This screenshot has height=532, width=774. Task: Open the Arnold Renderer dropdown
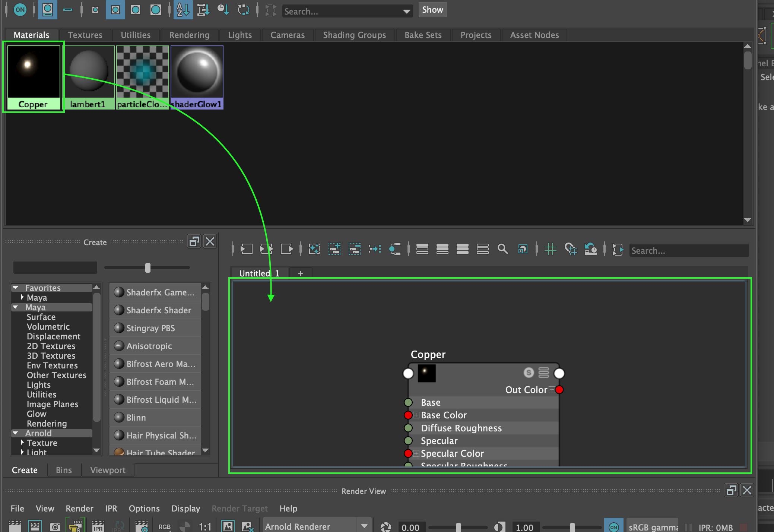click(x=364, y=526)
